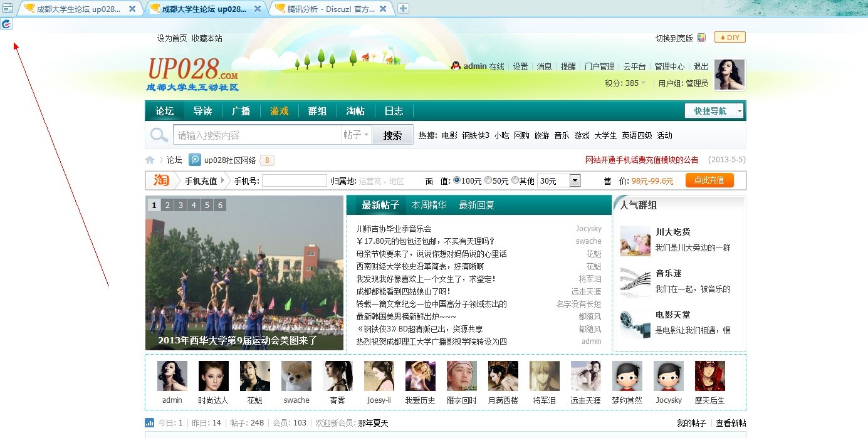Viewport: 868px width, 438px height.
Task: Open 摩天后生's avatar
Action: point(710,376)
